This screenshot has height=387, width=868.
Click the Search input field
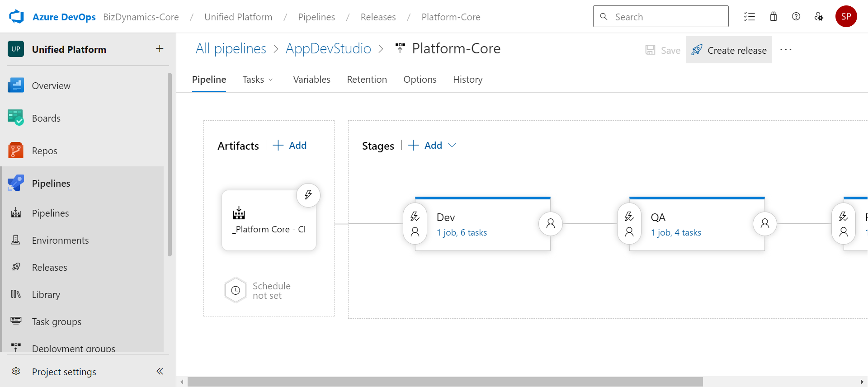point(660,17)
